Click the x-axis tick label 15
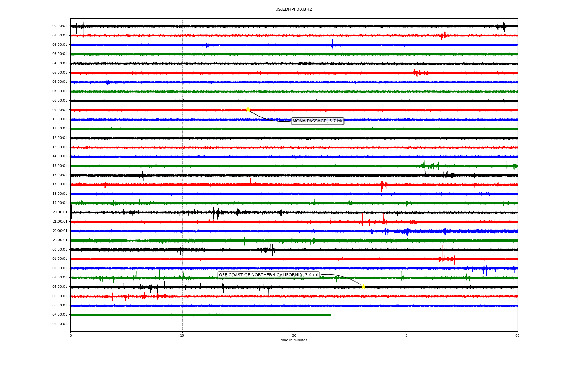This screenshot has height=368, width=588. point(182,336)
